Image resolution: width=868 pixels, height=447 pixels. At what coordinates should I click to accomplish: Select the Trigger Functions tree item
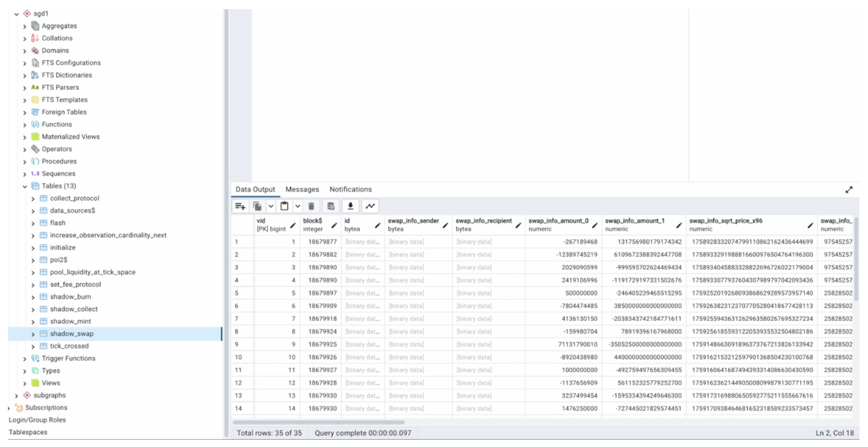click(x=68, y=358)
